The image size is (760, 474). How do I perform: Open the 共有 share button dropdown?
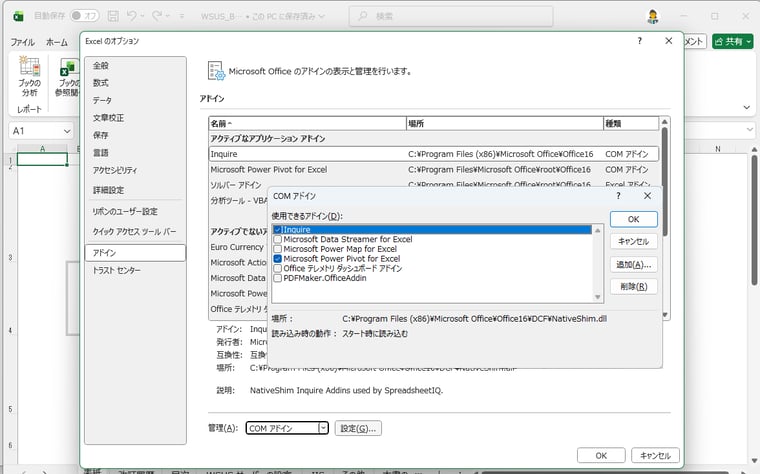[749, 42]
